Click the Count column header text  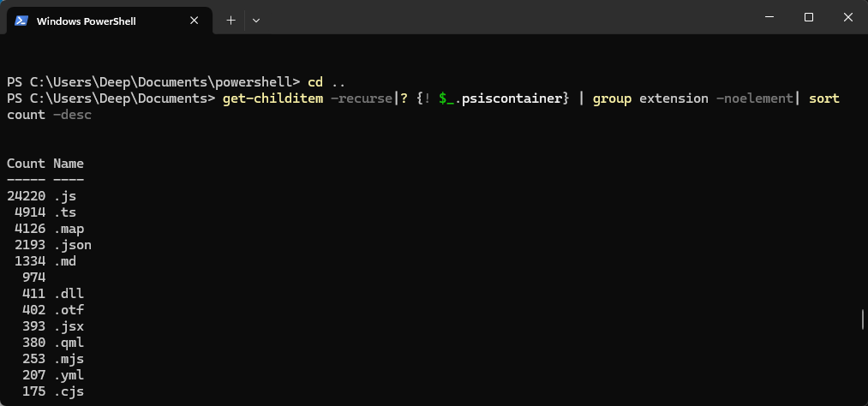click(26, 164)
